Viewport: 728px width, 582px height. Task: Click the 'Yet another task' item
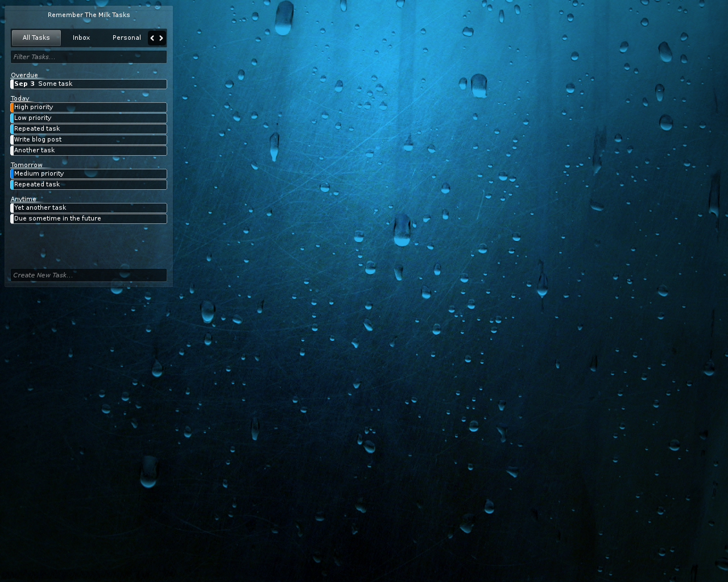tap(89, 208)
